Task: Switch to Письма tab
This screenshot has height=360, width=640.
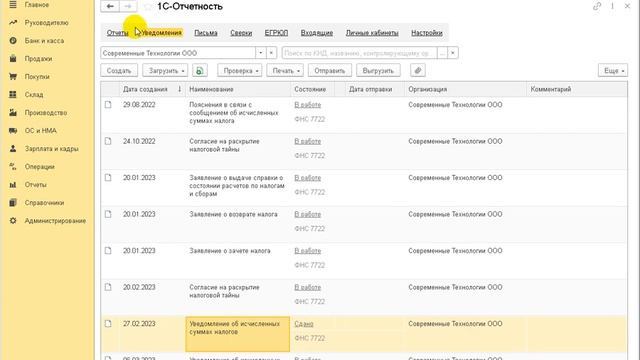Action: (206, 33)
